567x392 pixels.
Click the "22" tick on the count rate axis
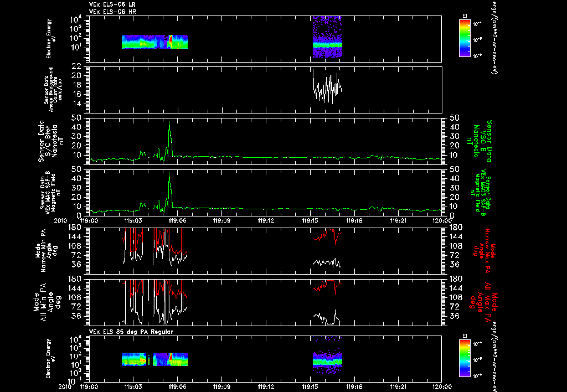click(76, 66)
